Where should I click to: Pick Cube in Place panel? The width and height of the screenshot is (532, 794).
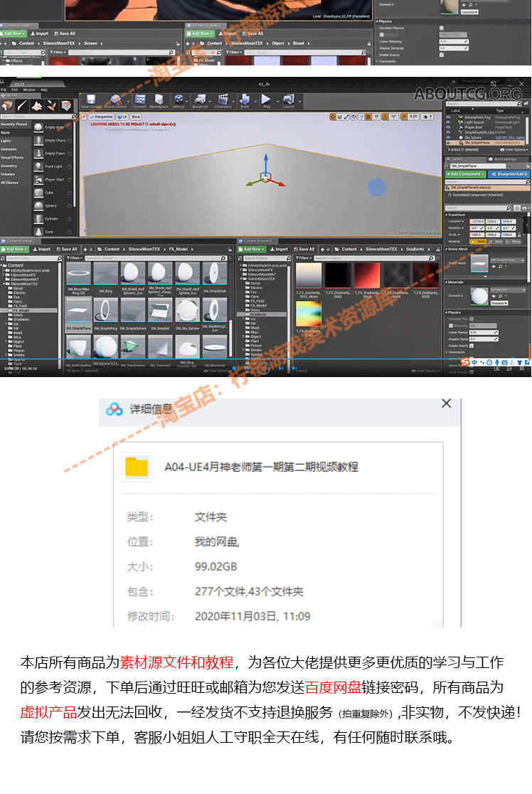coord(53,193)
